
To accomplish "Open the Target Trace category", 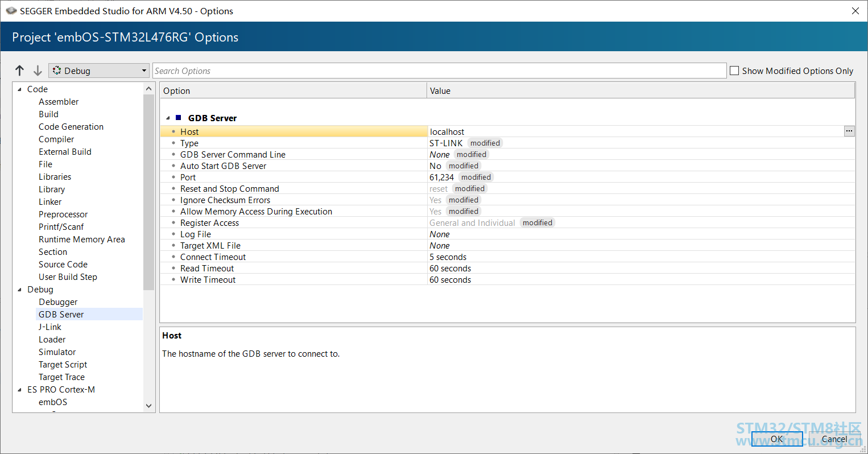I will pyautogui.click(x=61, y=377).
